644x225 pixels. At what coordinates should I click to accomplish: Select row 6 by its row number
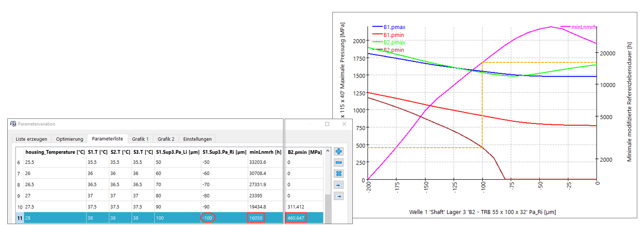[19, 163]
